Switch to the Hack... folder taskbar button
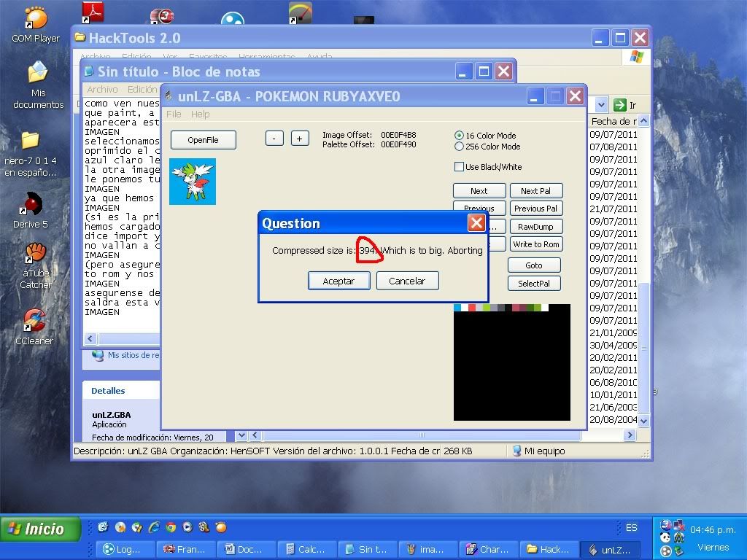The image size is (747, 560). click(549, 549)
